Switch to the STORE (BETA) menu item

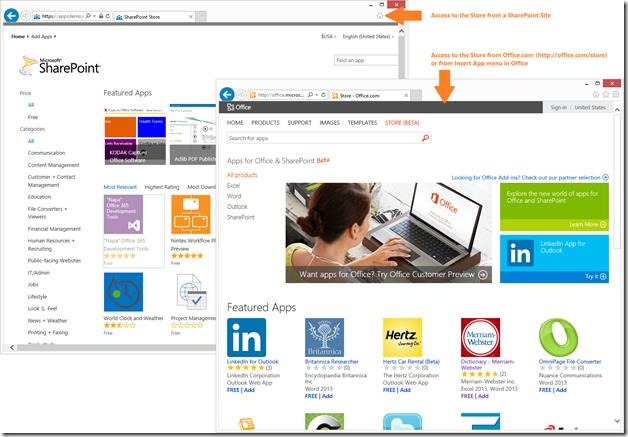(402, 123)
